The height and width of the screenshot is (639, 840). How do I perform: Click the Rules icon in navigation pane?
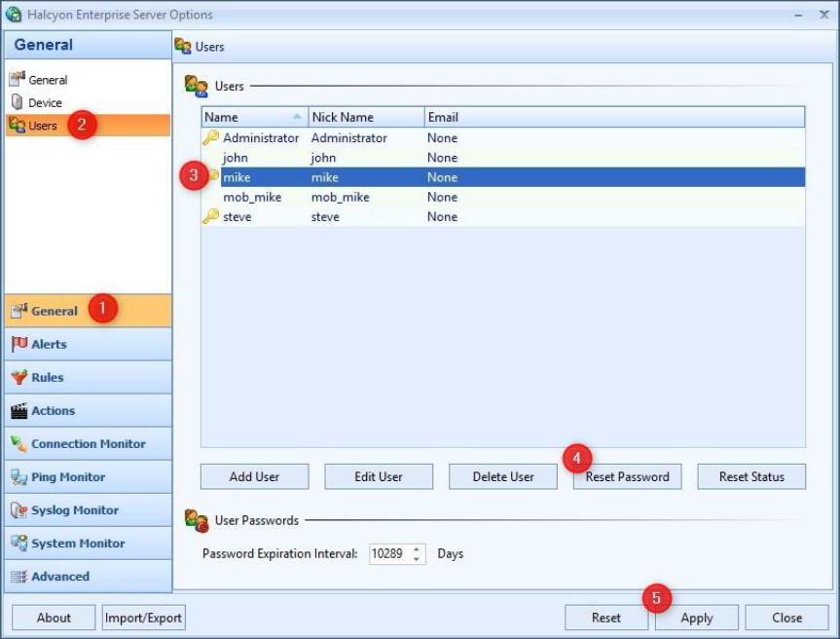point(18,377)
